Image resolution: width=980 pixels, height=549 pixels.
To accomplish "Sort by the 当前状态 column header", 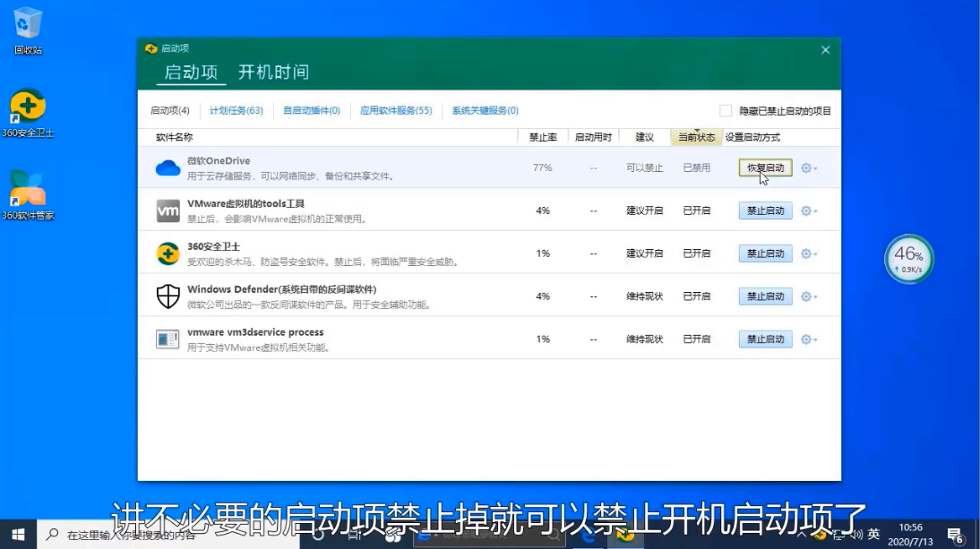I will coord(696,137).
